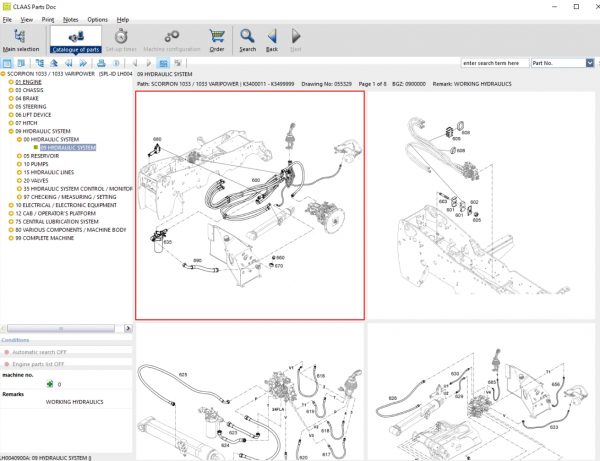Open Set-up times stopwatch

pos(121,40)
